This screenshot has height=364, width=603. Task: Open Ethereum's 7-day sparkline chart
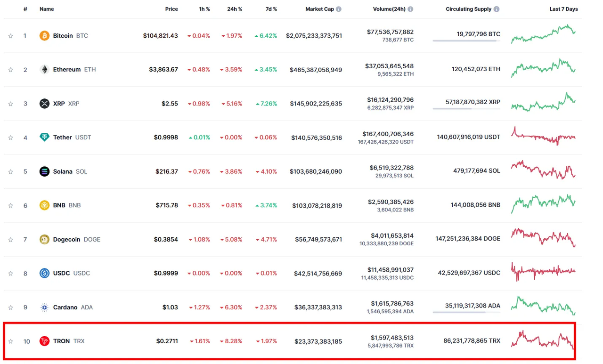pyautogui.click(x=543, y=68)
